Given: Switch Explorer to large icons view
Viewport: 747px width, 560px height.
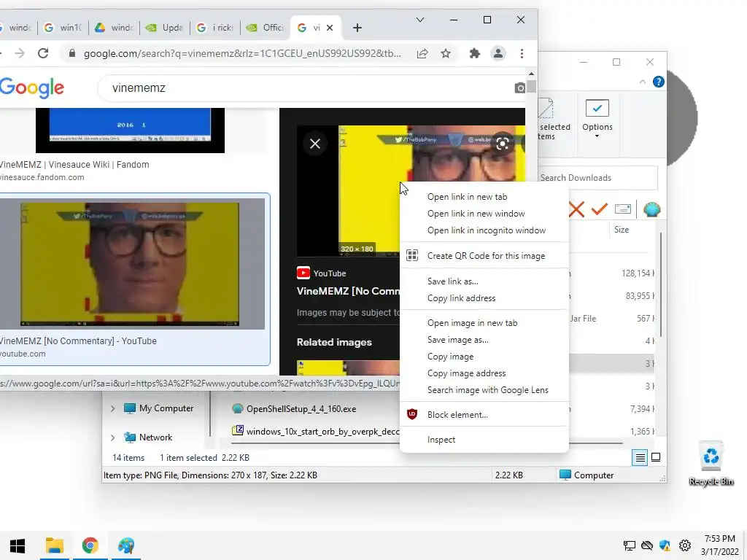Looking at the screenshot, I should coord(656,458).
